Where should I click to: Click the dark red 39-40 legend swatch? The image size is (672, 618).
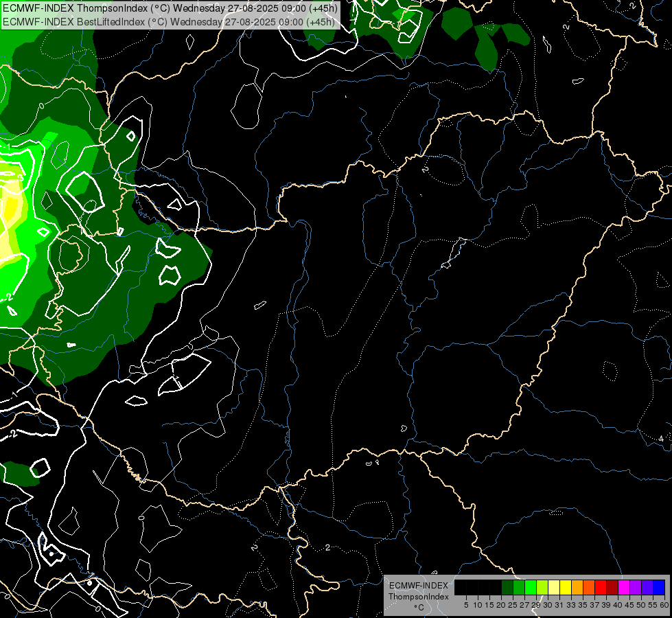(x=612, y=587)
